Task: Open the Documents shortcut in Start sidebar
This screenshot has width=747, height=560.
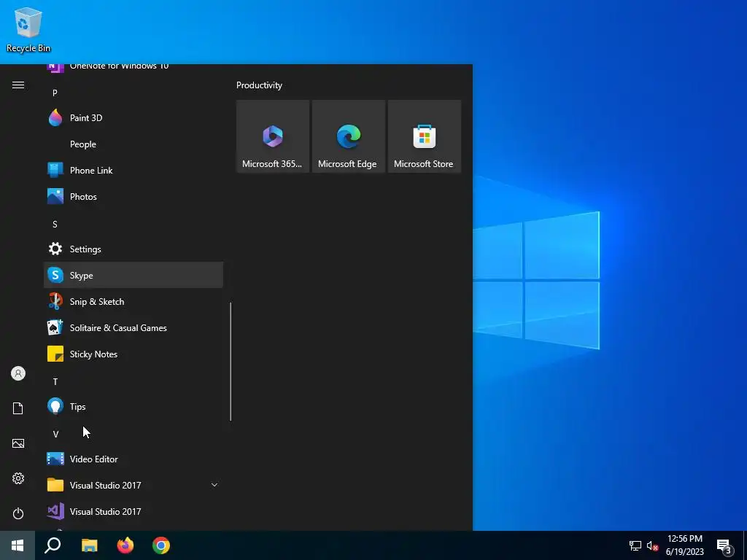Action: pos(18,408)
